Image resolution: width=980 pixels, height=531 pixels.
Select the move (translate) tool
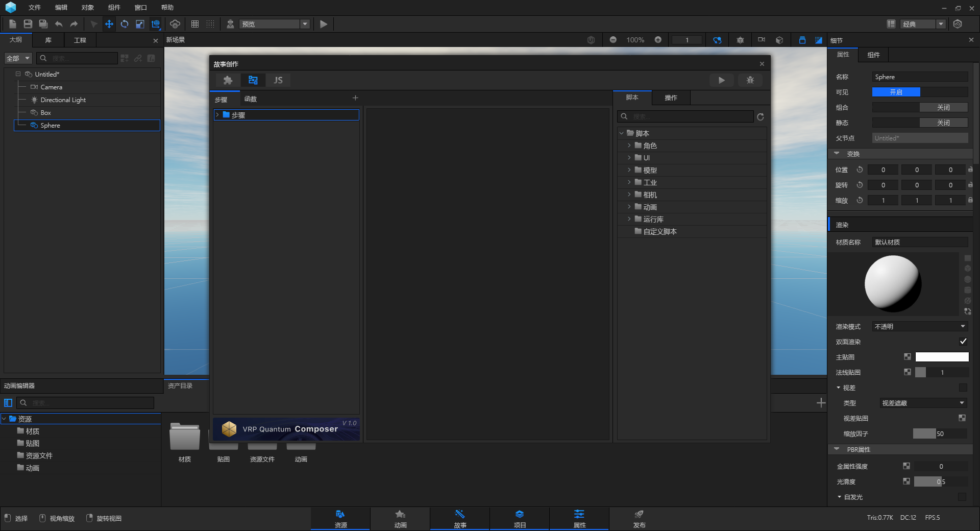point(109,24)
